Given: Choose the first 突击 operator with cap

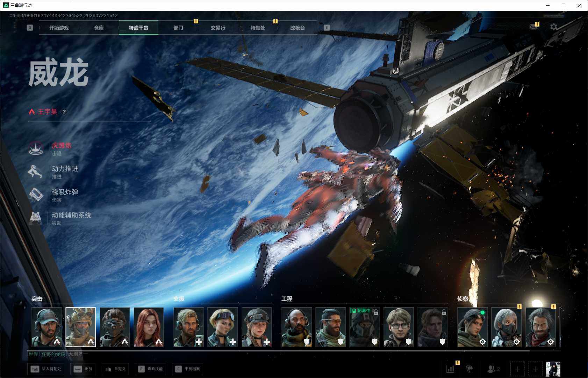Looking at the screenshot, I should [47, 327].
